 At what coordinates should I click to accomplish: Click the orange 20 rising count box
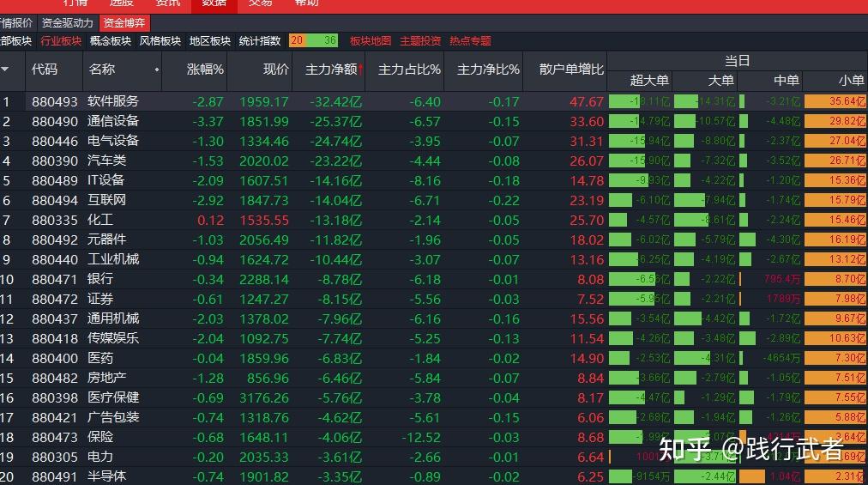pos(298,40)
